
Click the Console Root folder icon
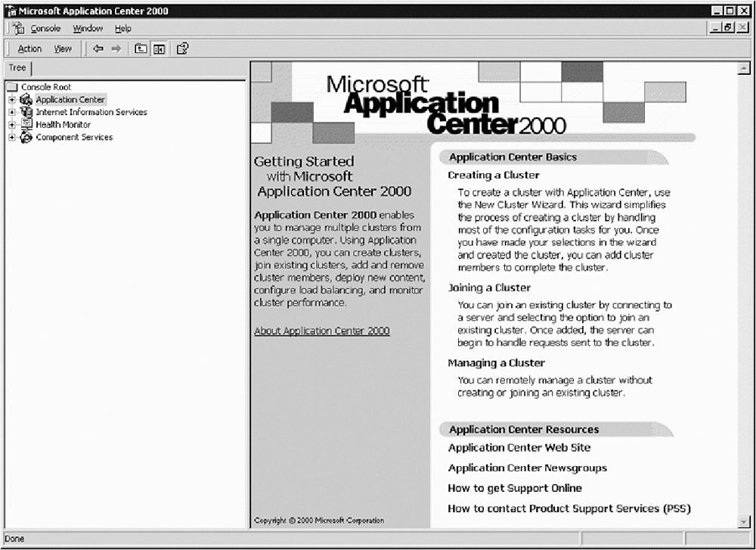click(12, 87)
